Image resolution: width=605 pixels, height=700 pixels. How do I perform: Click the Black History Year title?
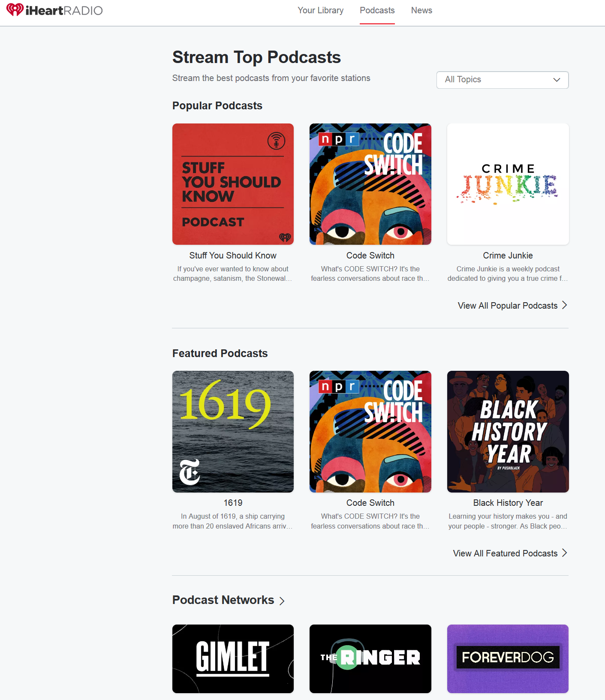(508, 503)
